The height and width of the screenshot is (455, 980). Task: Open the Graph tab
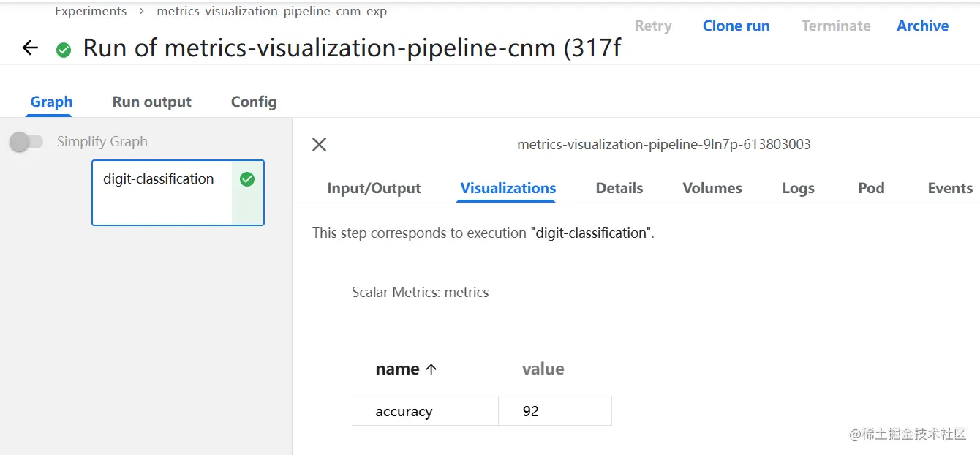51,102
